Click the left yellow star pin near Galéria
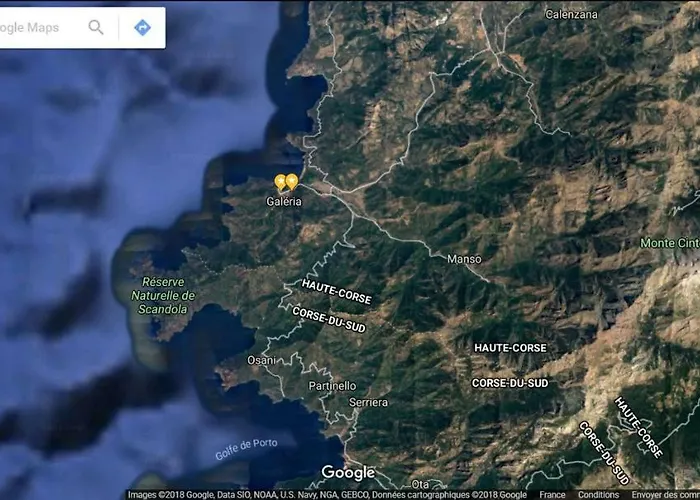 coord(280,183)
